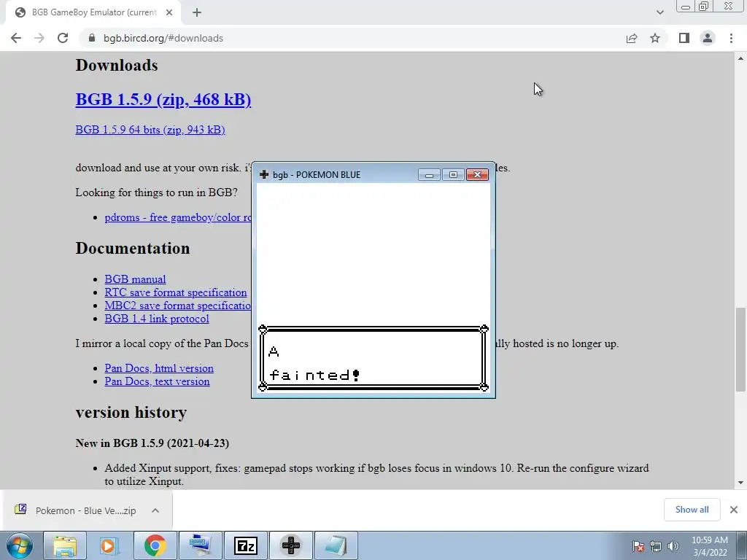Open the BGB manual link
This screenshot has height=560, width=747.
click(135, 279)
